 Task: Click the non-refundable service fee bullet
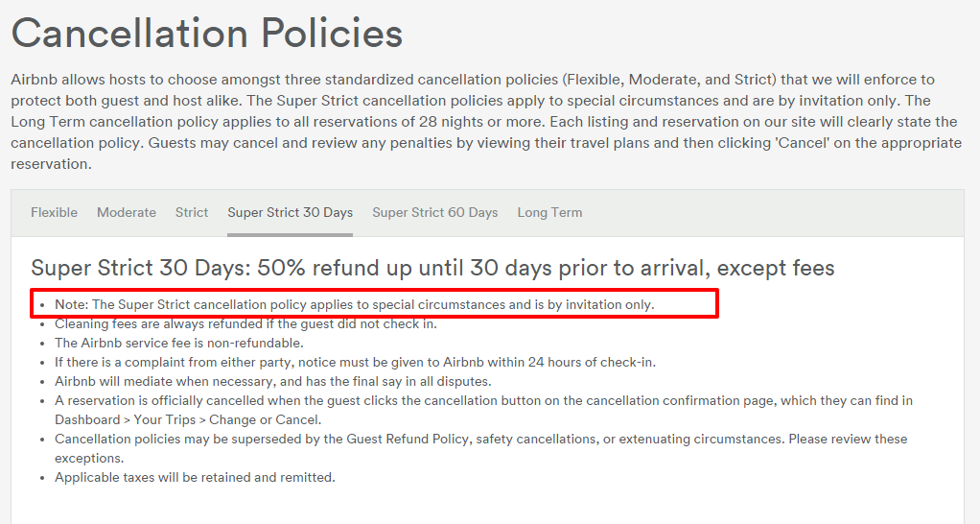pos(178,343)
